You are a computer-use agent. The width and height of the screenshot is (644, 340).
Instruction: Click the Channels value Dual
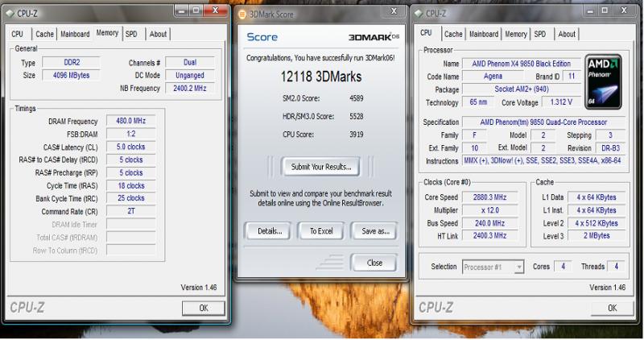(190, 63)
